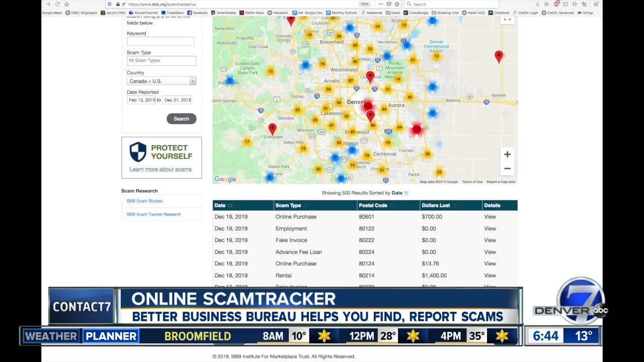
Task: Open the Scam Type selector
Action: [162, 60]
